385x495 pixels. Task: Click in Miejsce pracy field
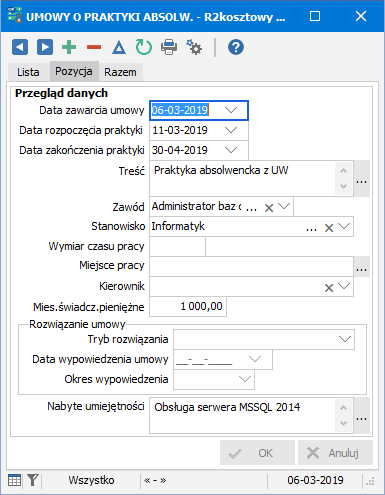251,266
